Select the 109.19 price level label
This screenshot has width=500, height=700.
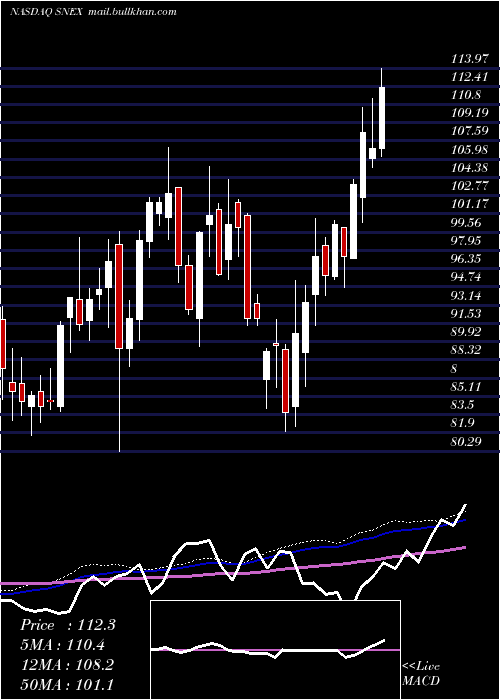[x=468, y=113]
